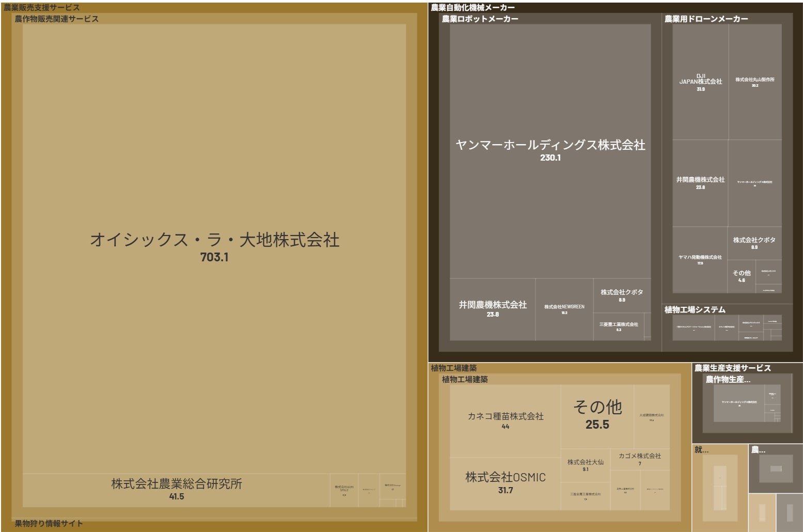This screenshot has width=803, height=532.
Task: Click the 株式会社農業総合研究所 41.5 cell
Action: (x=176, y=490)
